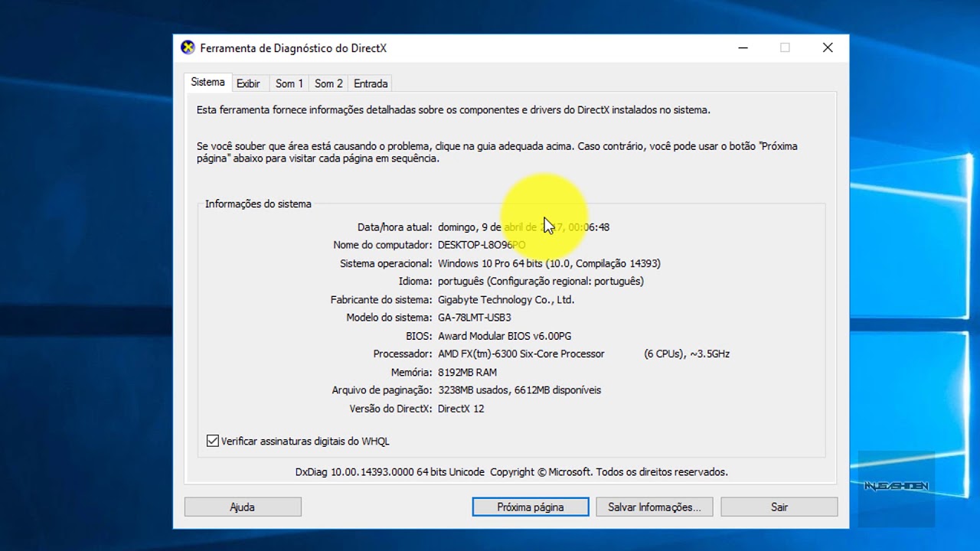Click the Gigabyte Technology Co., Ltd. value
This screenshot has width=980, height=551.
tap(506, 299)
